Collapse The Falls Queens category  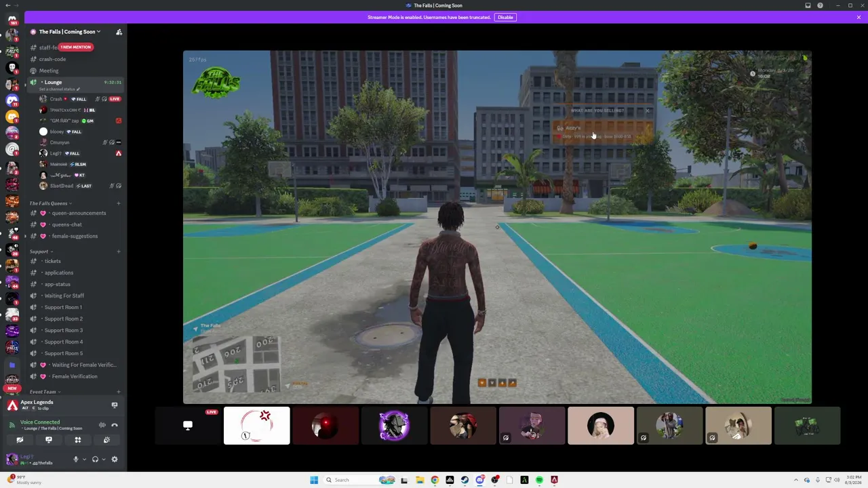[x=50, y=203]
